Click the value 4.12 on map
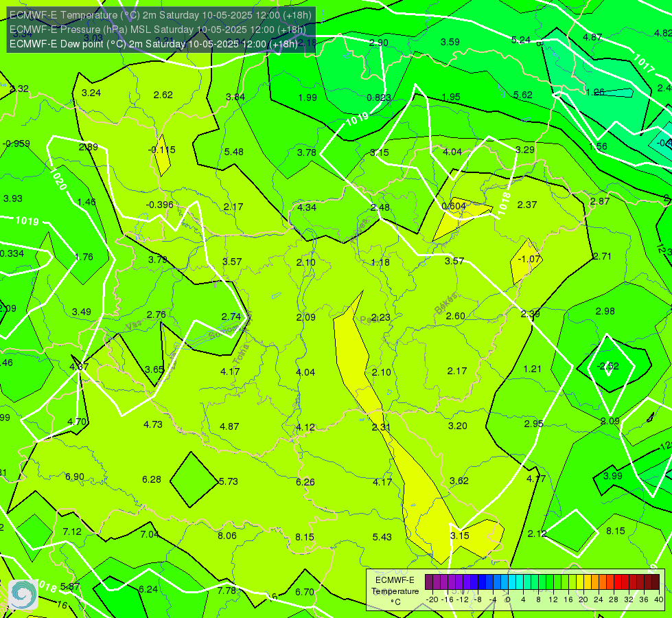 tap(305, 428)
